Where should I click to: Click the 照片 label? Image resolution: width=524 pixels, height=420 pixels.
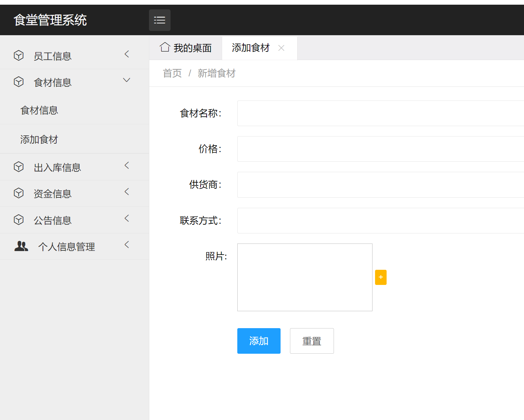[216, 256]
